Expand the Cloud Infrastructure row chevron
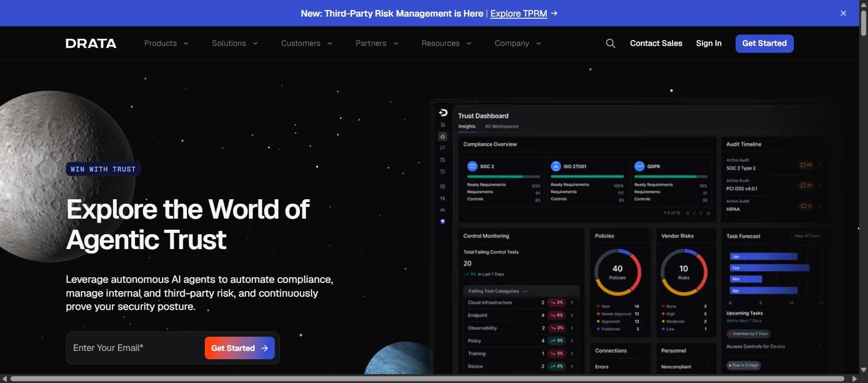The image size is (868, 383). 572,303
